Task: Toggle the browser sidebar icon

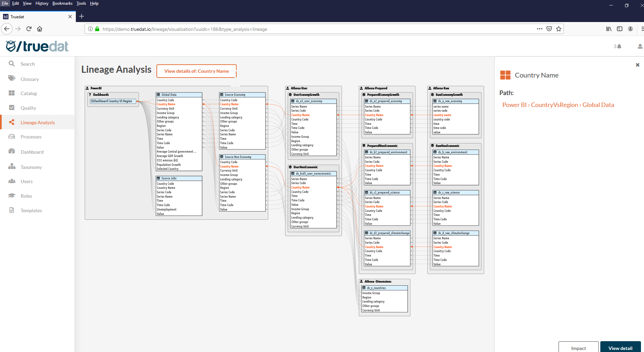Action: point(620,29)
